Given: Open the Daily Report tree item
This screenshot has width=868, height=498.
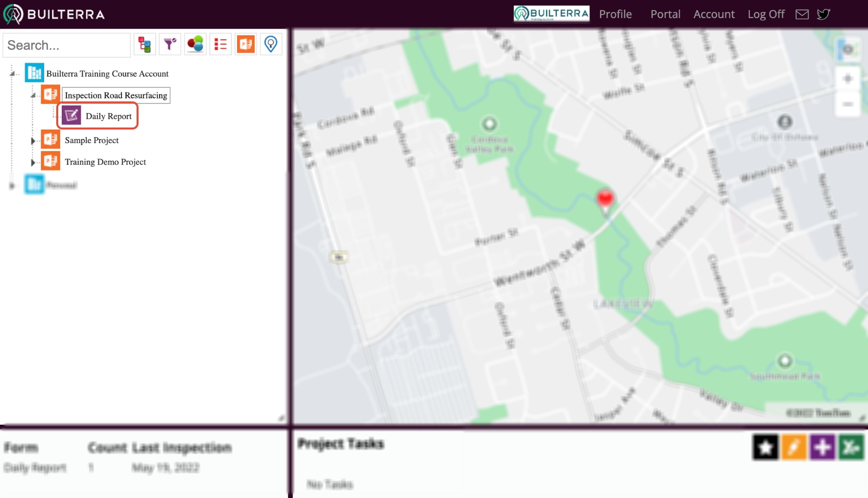Looking at the screenshot, I should coord(108,116).
